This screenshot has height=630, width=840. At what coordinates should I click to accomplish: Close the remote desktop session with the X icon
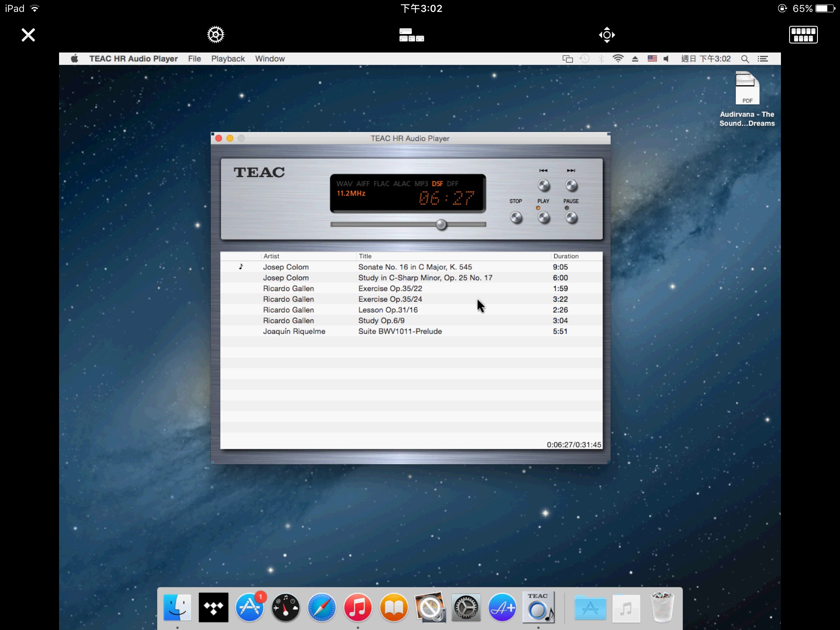28,35
